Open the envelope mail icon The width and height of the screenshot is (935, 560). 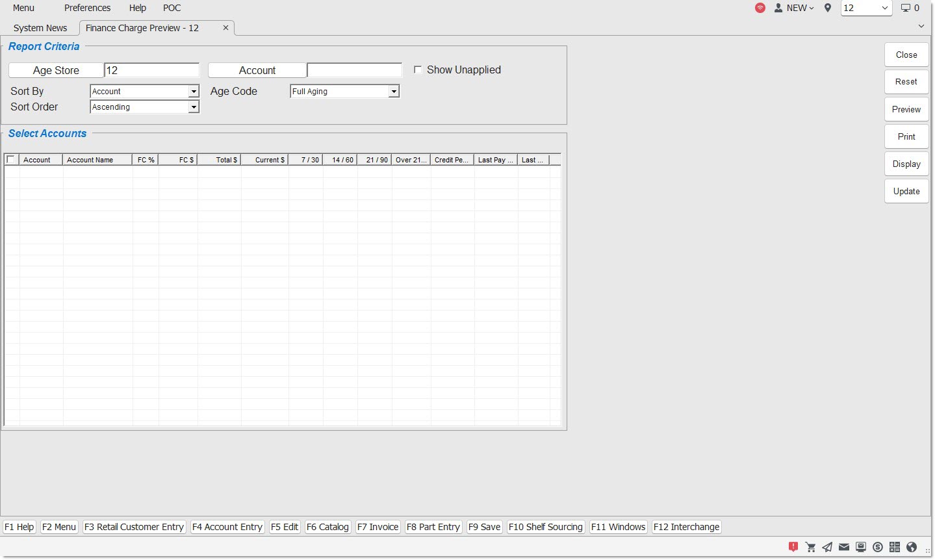pyautogui.click(x=844, y=547)
